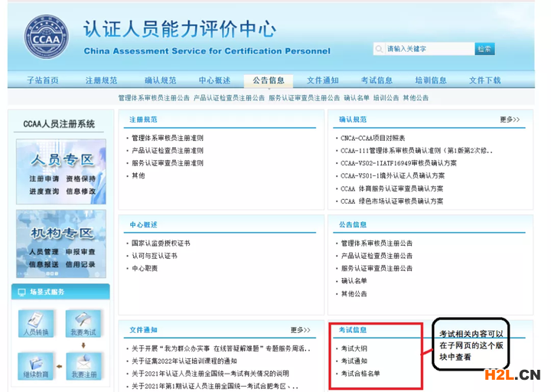Open the 人员转换 service icon
The width and height of the screenshot is (551, 392).
pos(34,323)
